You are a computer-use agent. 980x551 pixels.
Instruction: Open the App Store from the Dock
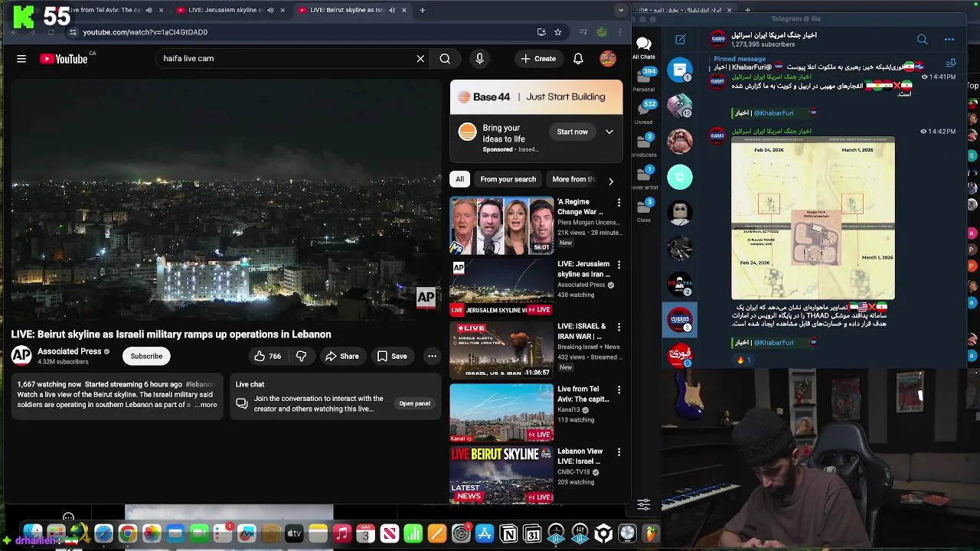pyautogui.click(x=485, y=533)
